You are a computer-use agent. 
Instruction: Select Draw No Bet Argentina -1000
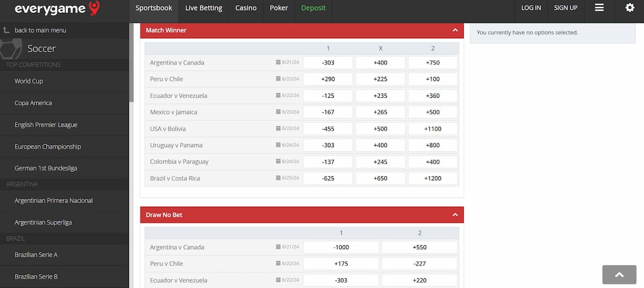click(341, 247)
